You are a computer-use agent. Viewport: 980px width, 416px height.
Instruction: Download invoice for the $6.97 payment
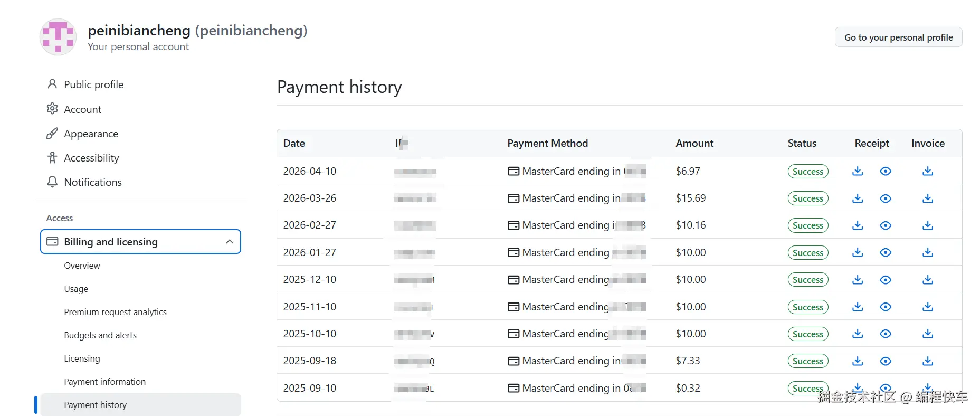click(928, 171)
